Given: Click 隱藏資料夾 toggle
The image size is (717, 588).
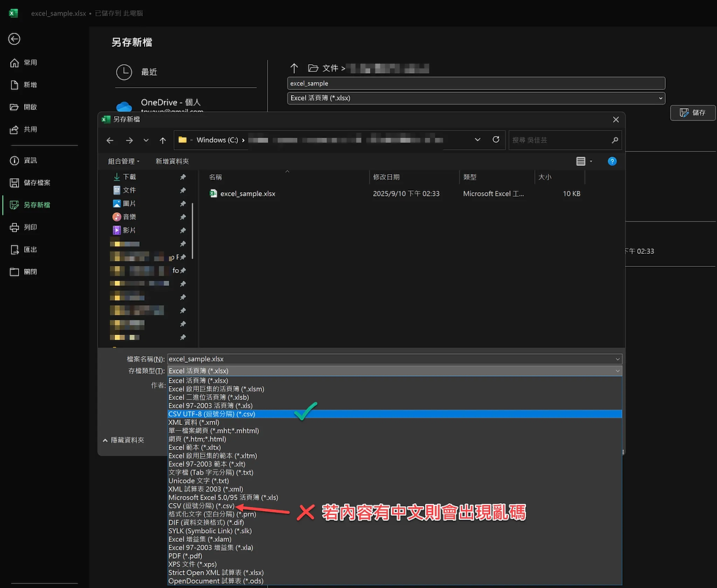Looking at the screenshot, I should tap(124, 440).
